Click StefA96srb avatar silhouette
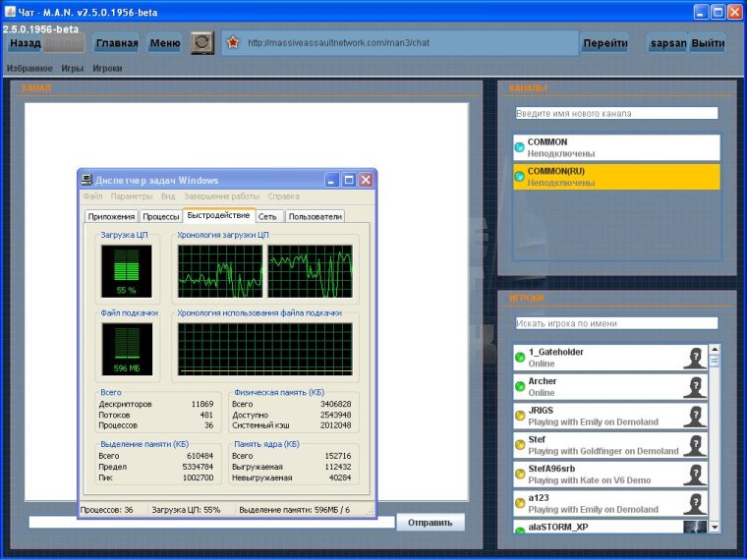 pyautogui.click(x=695, y=475)
